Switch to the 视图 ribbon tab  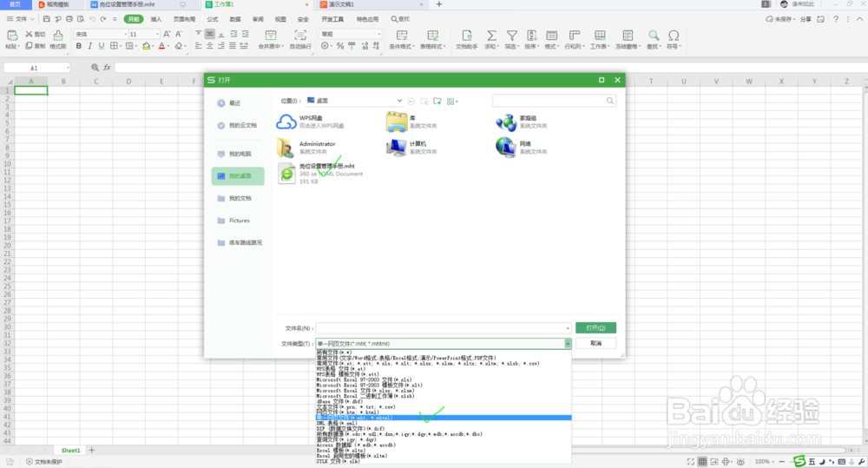(280, 19)
